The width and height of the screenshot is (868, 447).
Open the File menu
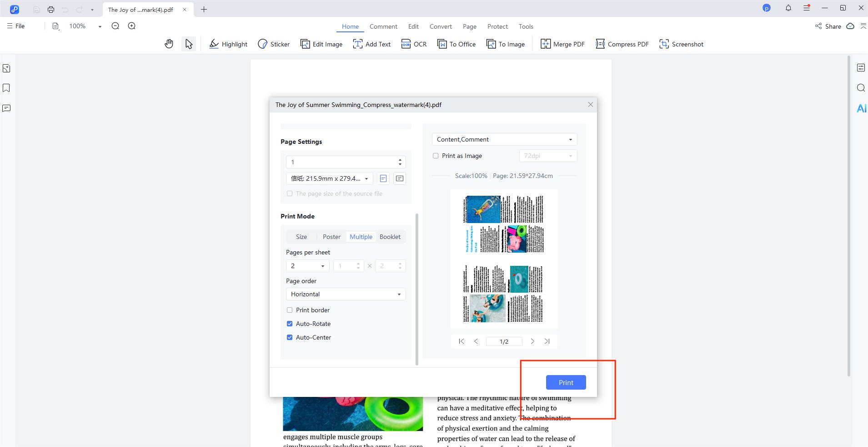[16, 26]
